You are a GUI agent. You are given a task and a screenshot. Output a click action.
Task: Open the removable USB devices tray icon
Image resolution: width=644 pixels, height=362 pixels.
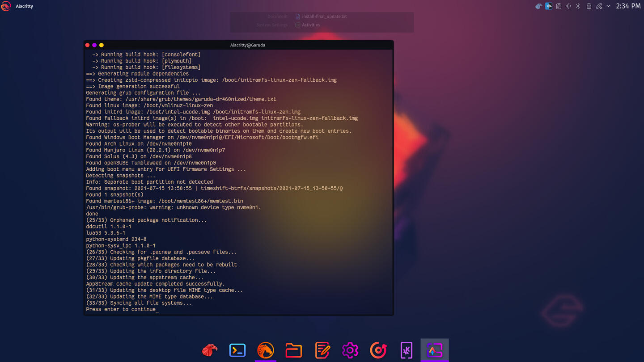[x=589, y=6]
